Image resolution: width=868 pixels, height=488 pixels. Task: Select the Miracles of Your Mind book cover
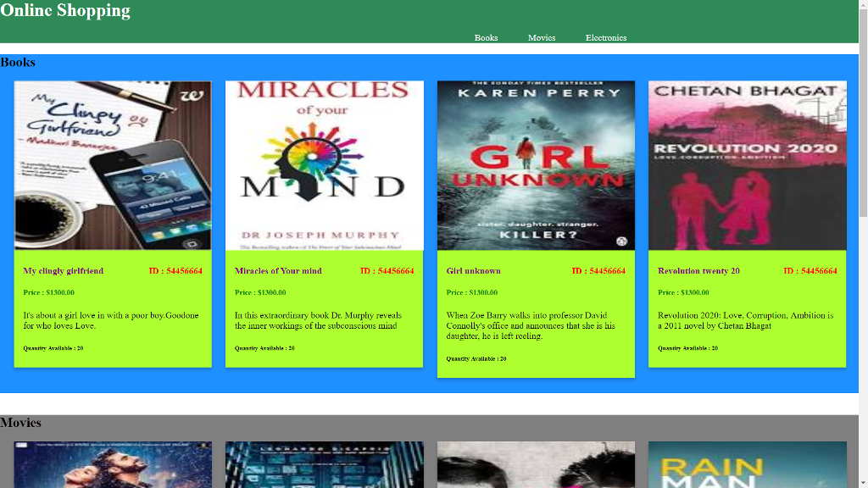coord(324,165)
